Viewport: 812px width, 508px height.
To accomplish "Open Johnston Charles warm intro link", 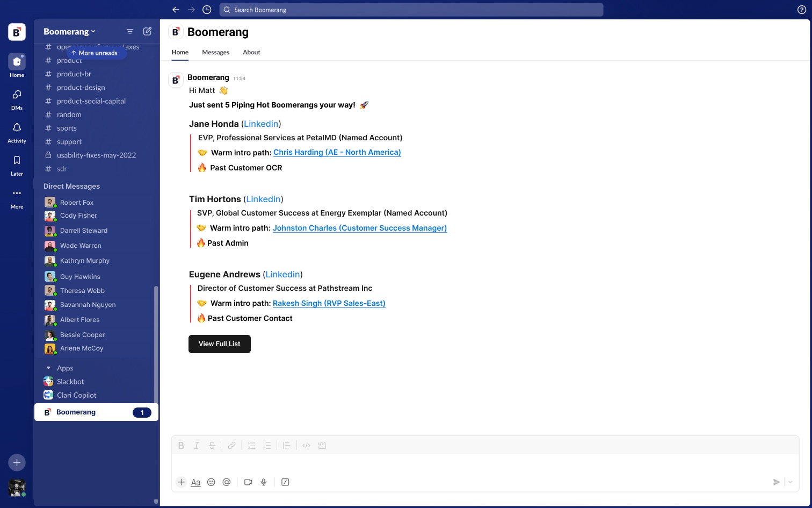I will 360,228.
